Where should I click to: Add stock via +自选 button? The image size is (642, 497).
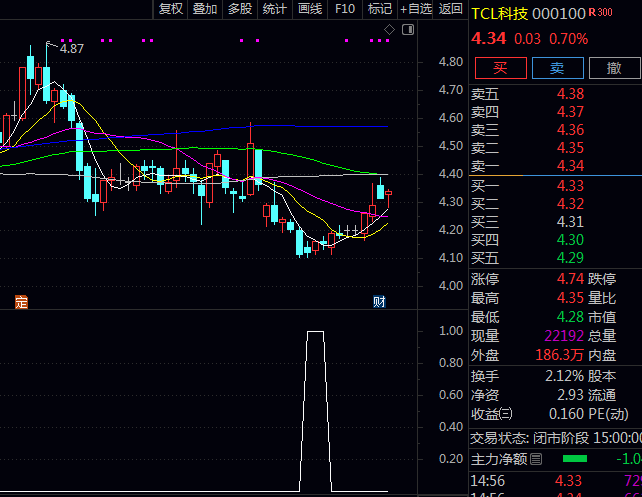[x=415, y=9]
